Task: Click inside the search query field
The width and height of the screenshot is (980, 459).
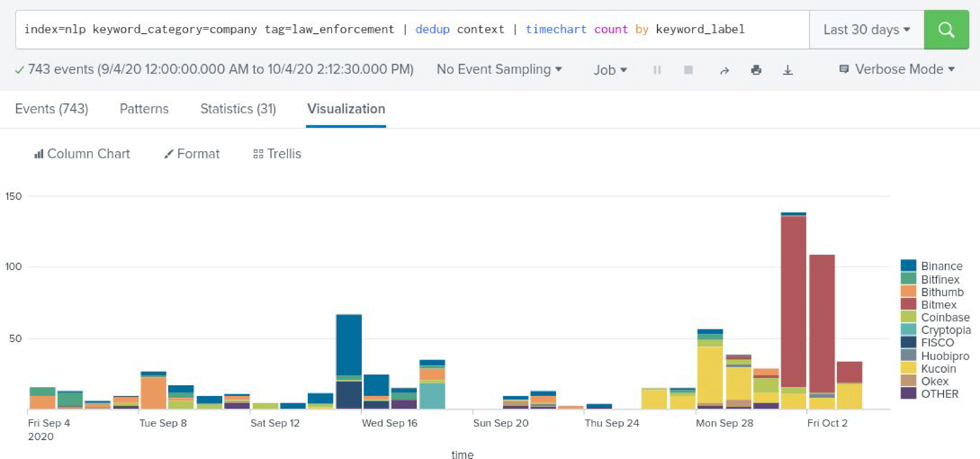Action: coord(412,30)
